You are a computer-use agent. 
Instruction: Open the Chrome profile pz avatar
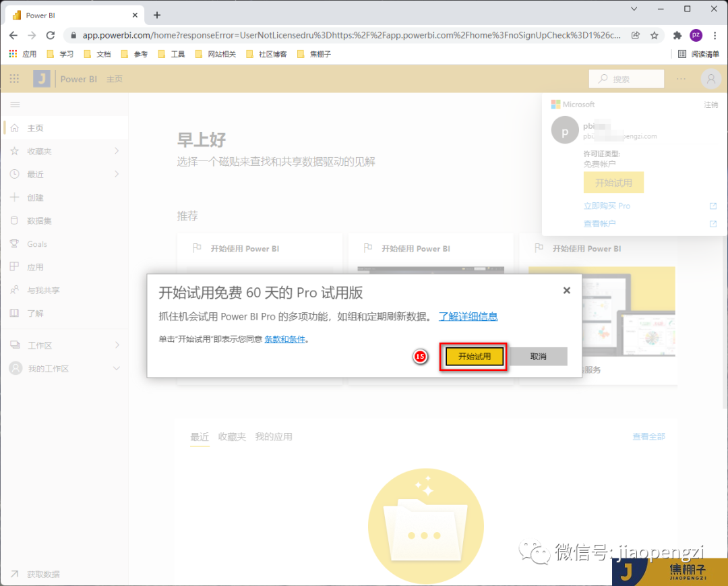click(x=696, y=35)
